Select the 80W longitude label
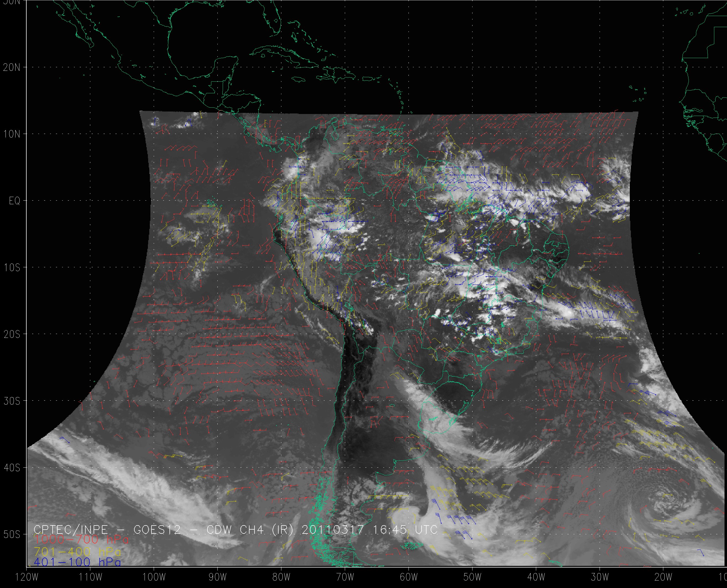727x588 pixels. pos(281,577)
